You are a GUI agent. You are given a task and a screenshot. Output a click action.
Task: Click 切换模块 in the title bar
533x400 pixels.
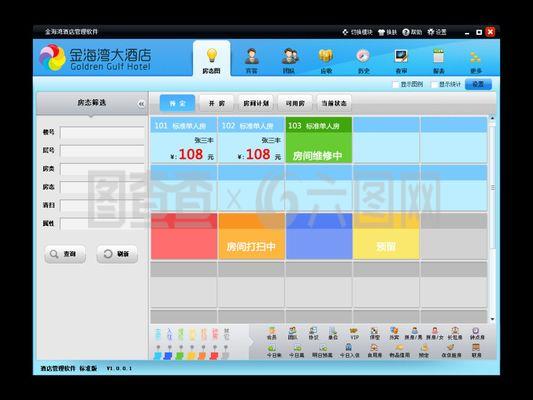(357, 32)
